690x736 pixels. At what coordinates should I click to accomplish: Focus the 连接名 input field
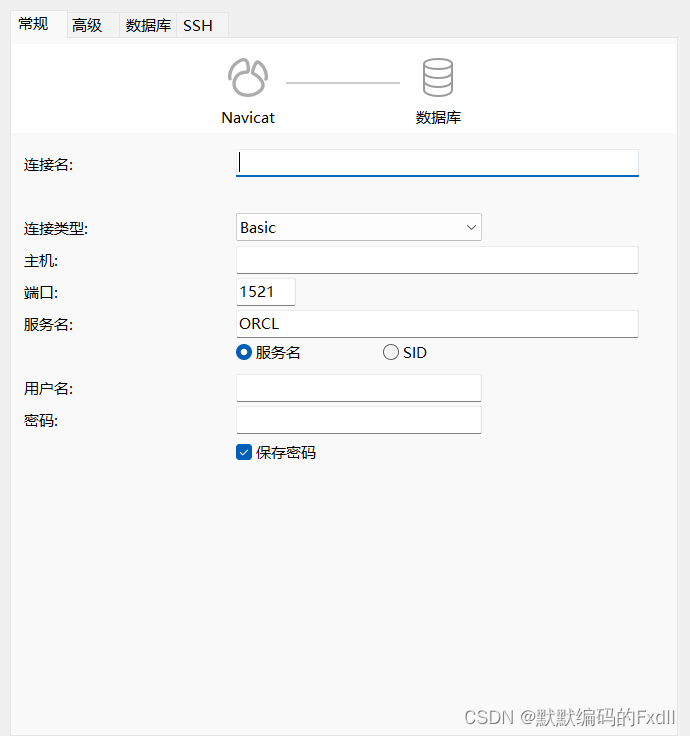(x=437, y=163)
